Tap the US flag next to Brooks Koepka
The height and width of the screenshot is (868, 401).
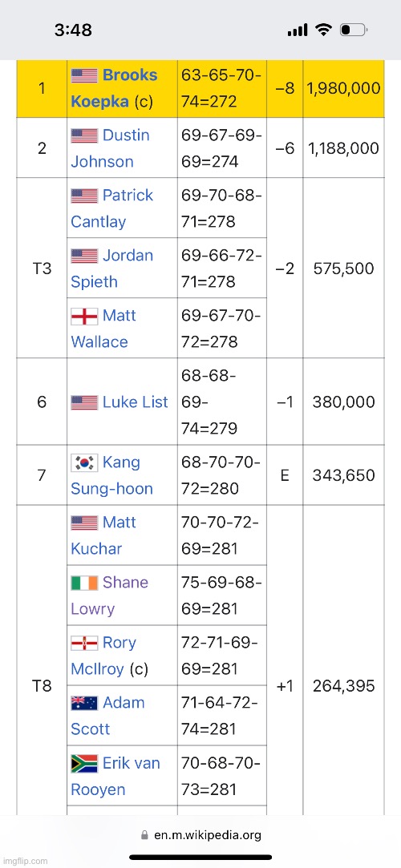click(84, 75)
